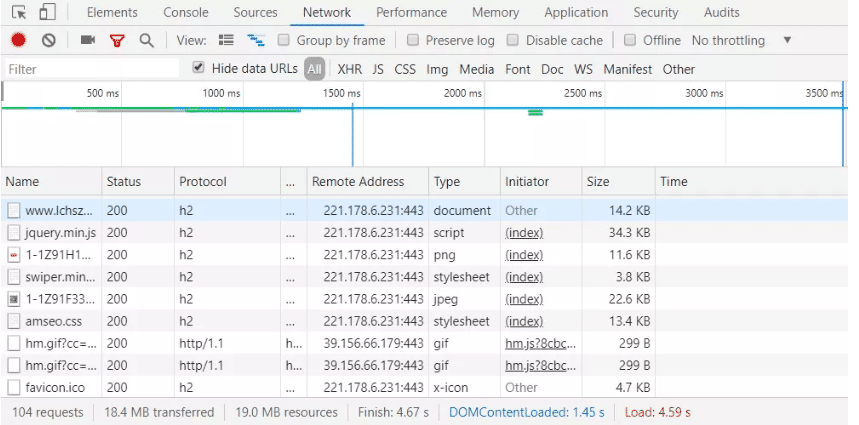
Task: Click the inspect element picker icon
Action: 19,13
